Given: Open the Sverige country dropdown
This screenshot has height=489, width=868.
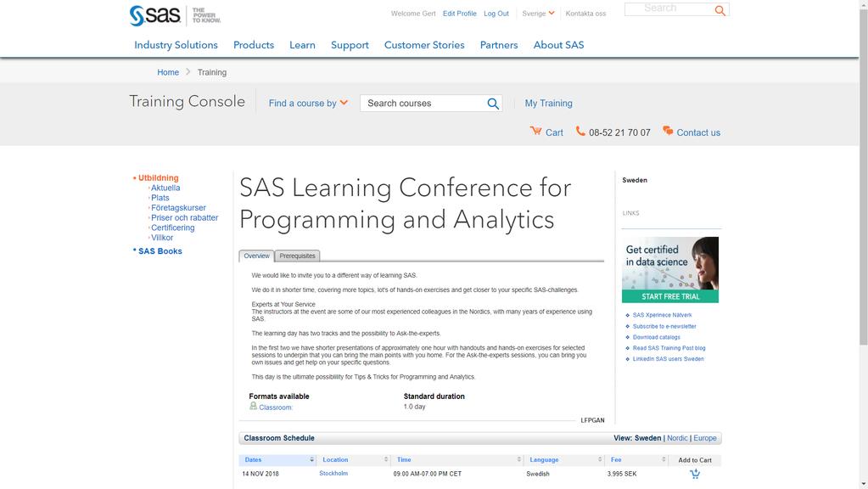Looking at the screenshot, I should 538,14.
